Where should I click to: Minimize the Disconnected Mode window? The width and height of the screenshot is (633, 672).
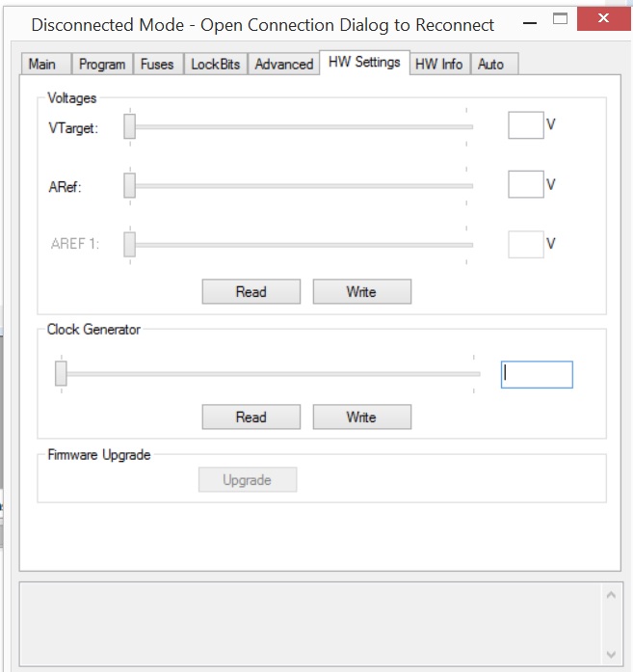click(x=530, y=22)
